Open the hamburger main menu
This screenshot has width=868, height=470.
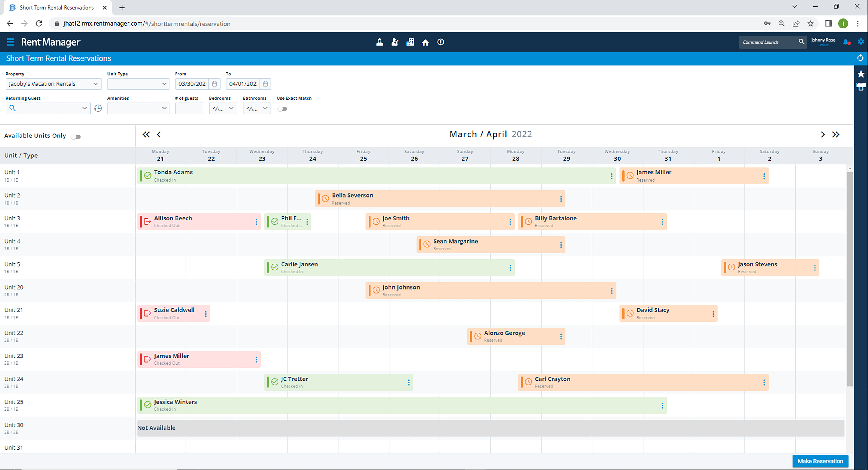coord(10,42)
